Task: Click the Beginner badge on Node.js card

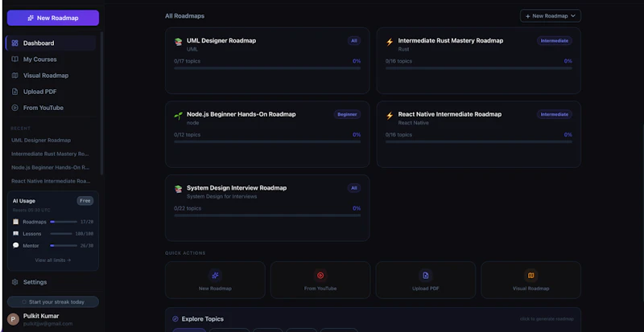Action: tap(347, 114)
